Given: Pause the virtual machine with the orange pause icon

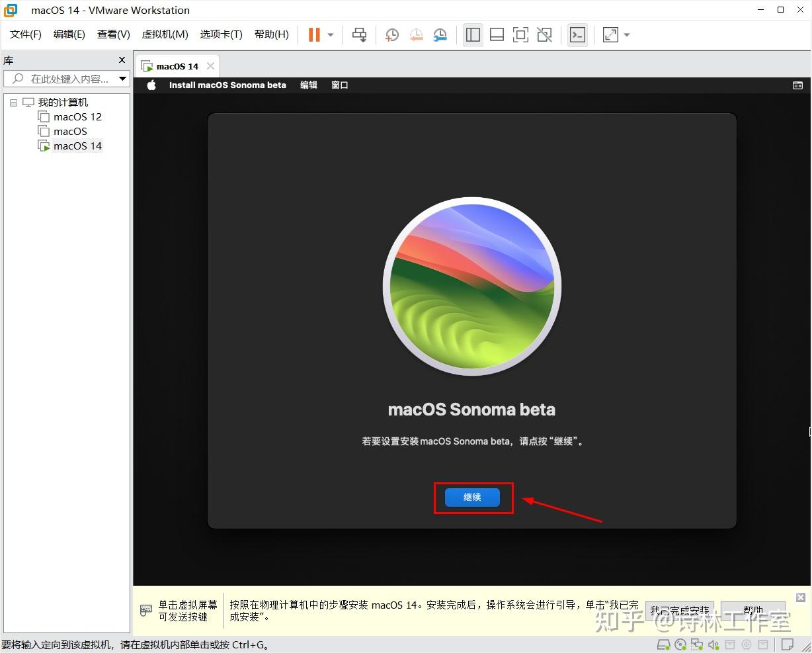Looking at the screenshot, I should point(314,35).
